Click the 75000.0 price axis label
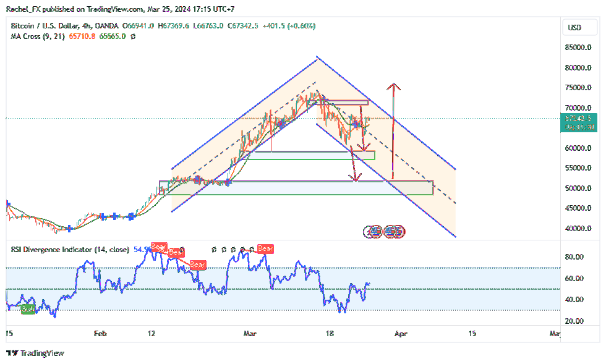Image resolution: width=606 pixels, height=364 pixels. [578, 88]
